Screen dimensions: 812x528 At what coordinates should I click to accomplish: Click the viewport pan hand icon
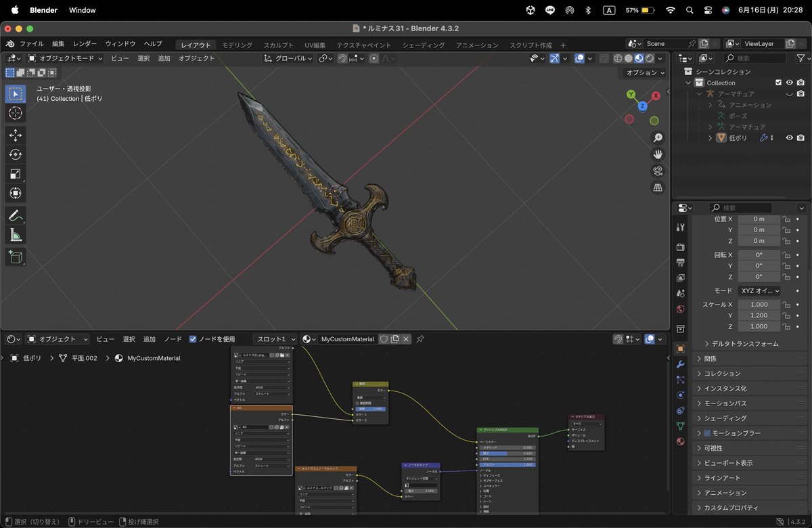(x=658, y=154)
